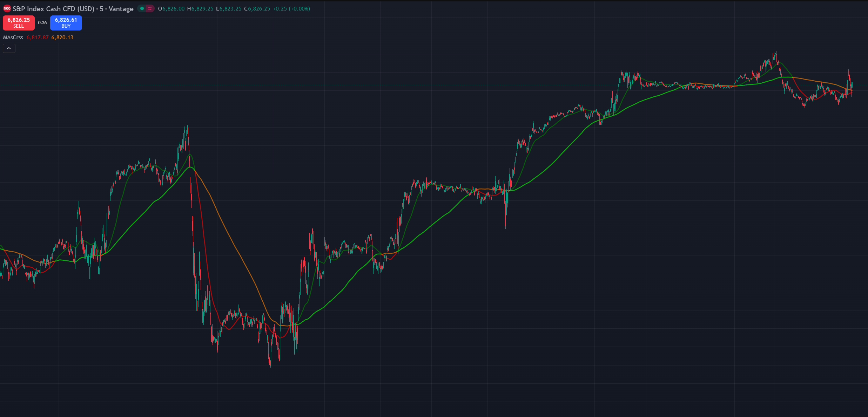Click the red S&P 500 symbol logo

click(7, 8)
